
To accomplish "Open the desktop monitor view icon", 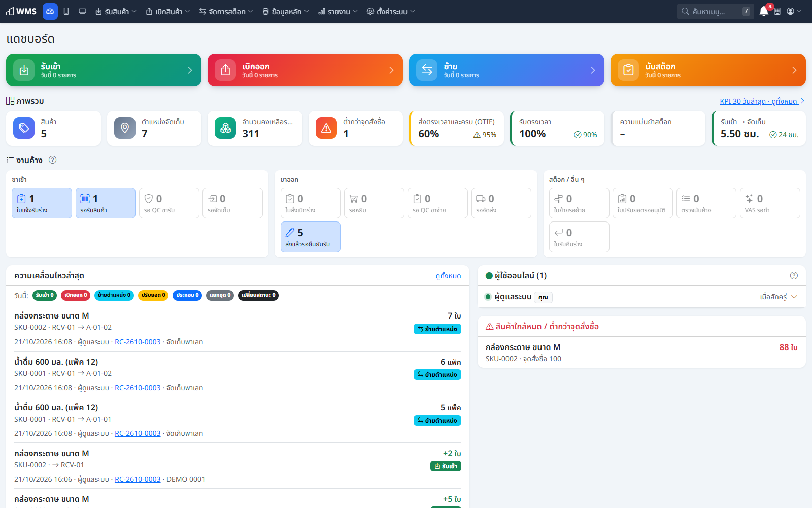I will coord(82,11).
